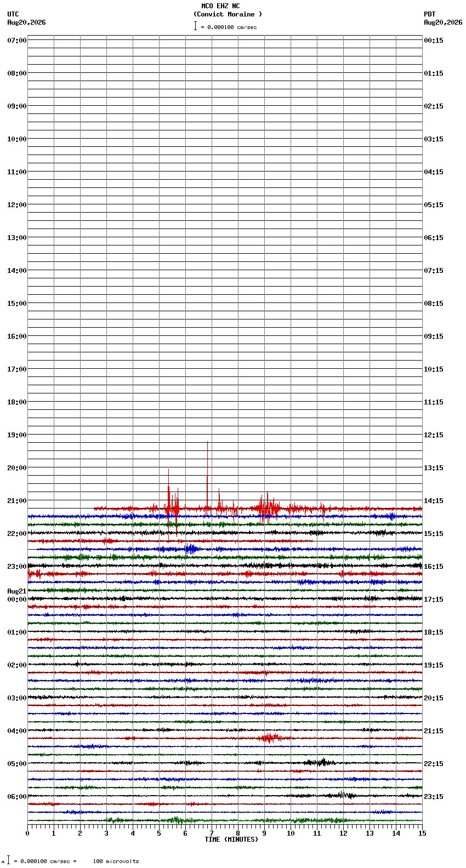
Task: Click the blue burst near minute 6 after 22:00
Action: (191, 549)
